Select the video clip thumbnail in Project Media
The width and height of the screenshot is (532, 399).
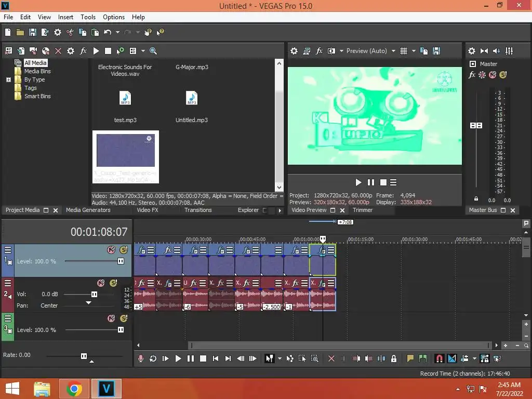click(x=126, y=157)
